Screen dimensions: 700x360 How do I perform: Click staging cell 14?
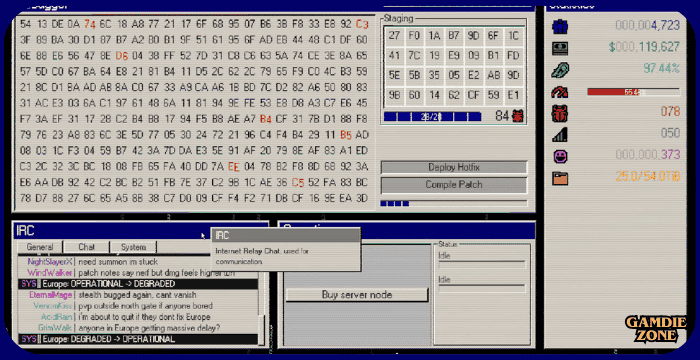coord(434,96)
